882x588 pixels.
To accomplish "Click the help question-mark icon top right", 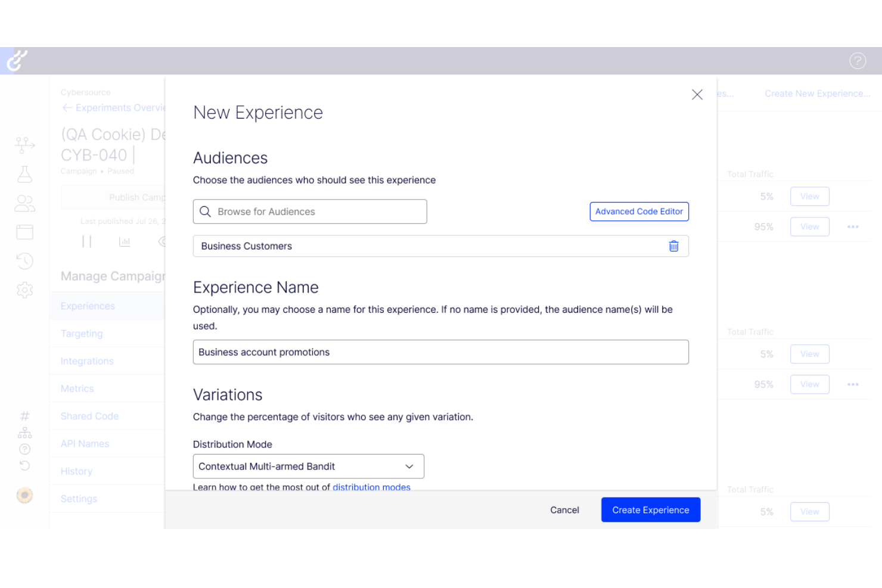I will pos(858,60).
